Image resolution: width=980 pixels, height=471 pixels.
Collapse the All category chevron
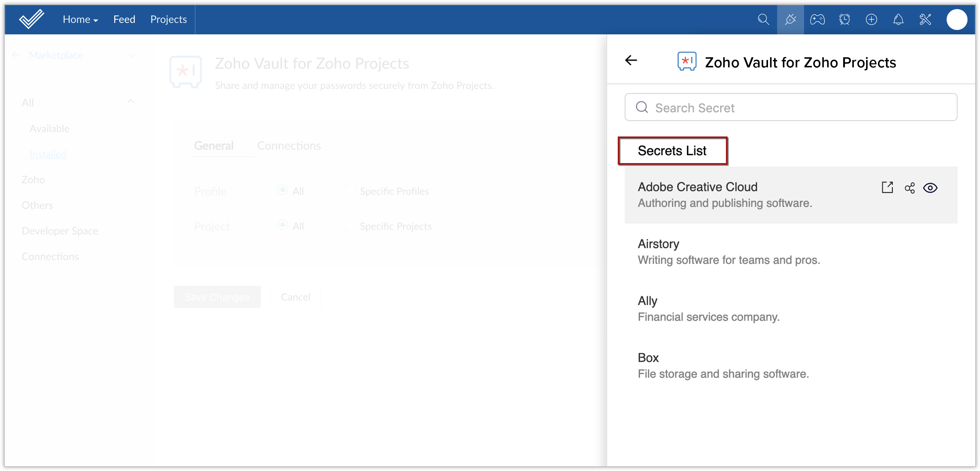pos(130,102)
